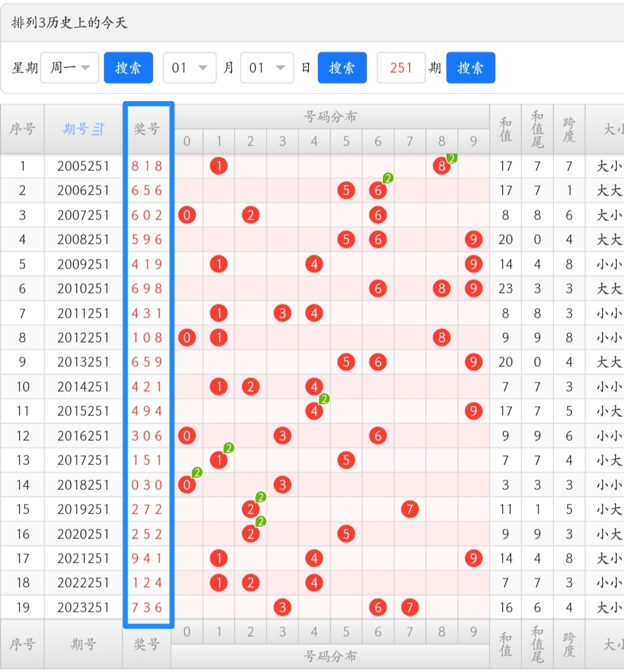The image size is (624, 672).
Task: Open the 周一 weekday dropdown
Action: coord(69,68)
